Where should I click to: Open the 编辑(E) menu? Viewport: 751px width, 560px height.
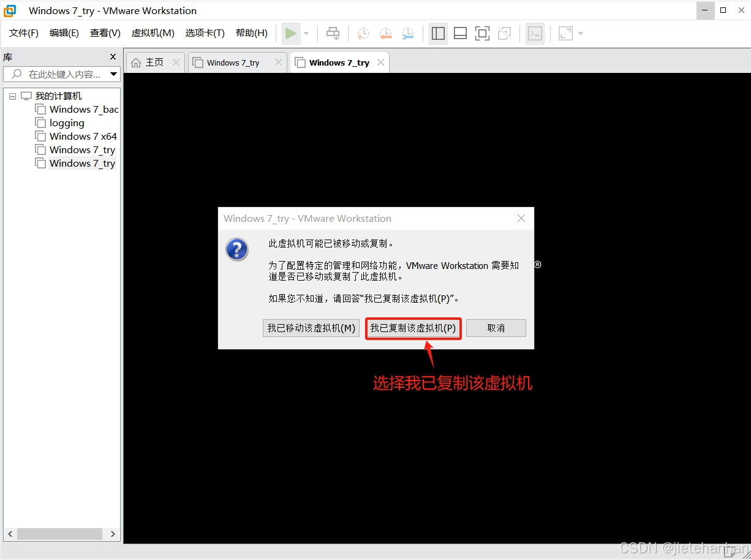pyautogui.click(x=64, y=33)
